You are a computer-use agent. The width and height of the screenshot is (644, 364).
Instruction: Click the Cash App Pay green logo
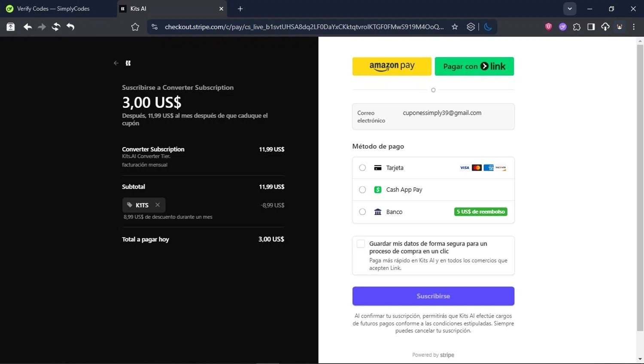pyautogui.click(x=378, y=190)
